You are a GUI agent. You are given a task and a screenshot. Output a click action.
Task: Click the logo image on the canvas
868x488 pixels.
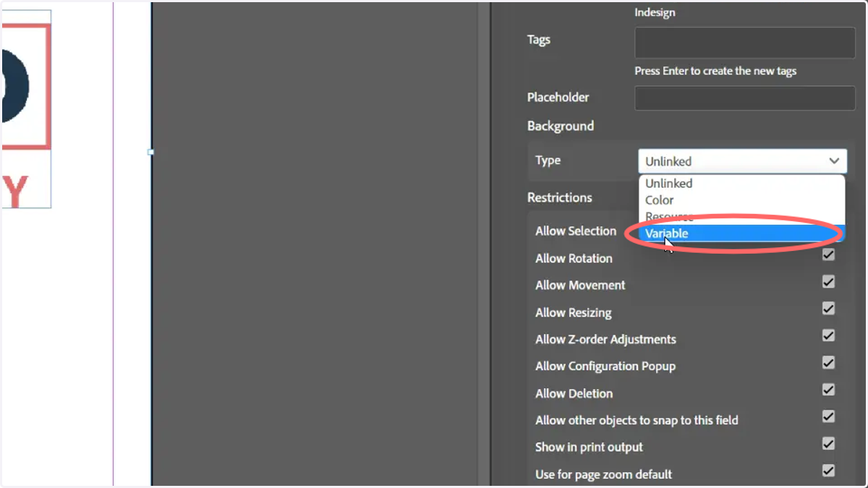tap(26, 108)
